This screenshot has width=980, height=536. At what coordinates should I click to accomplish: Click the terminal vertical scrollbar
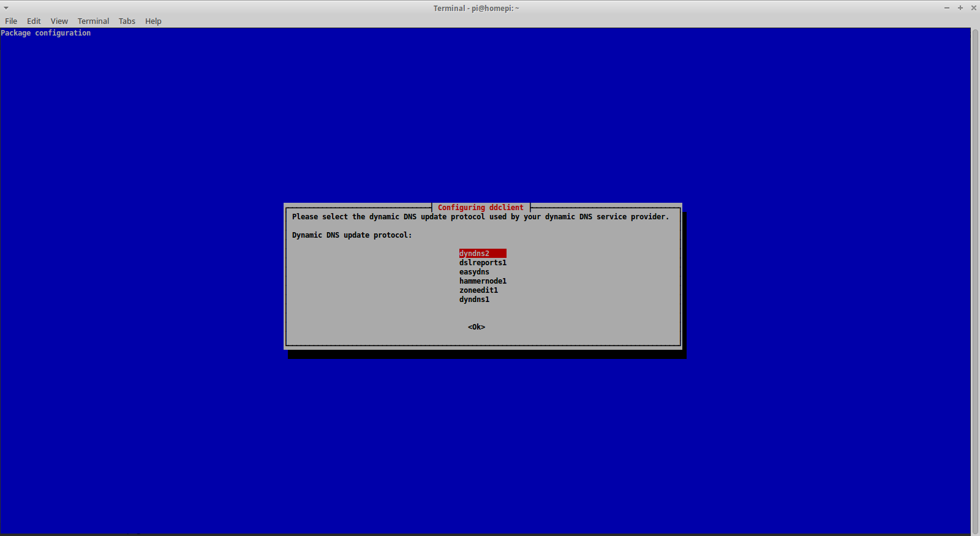(x=975, y=281)
